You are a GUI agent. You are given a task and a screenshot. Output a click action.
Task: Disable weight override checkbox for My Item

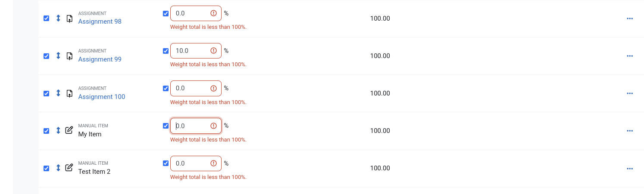point(166,126)
